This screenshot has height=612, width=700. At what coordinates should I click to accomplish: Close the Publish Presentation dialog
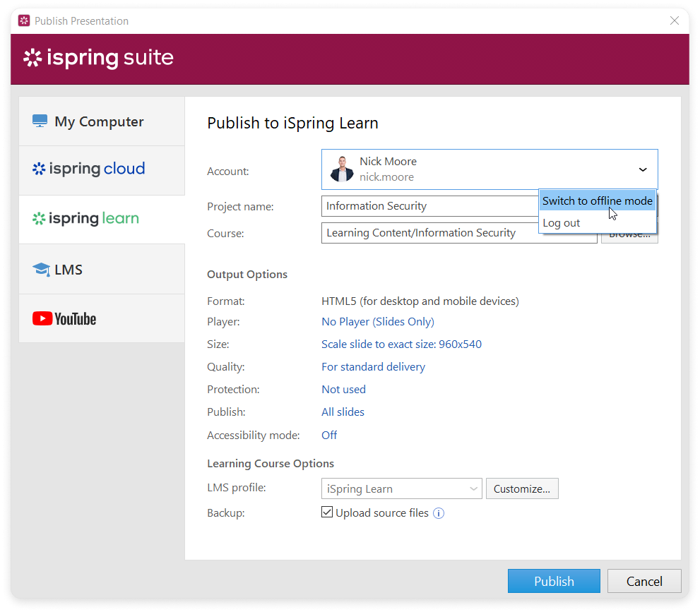(x=674, y=20)
